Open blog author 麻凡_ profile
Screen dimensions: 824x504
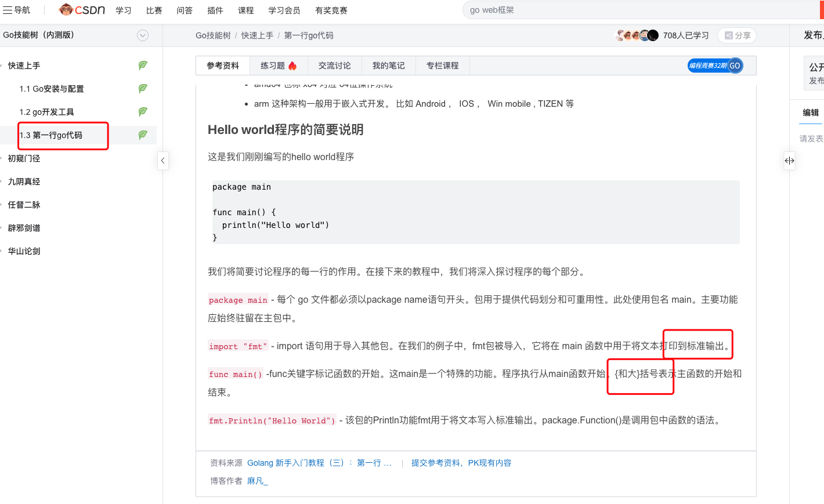258,481
